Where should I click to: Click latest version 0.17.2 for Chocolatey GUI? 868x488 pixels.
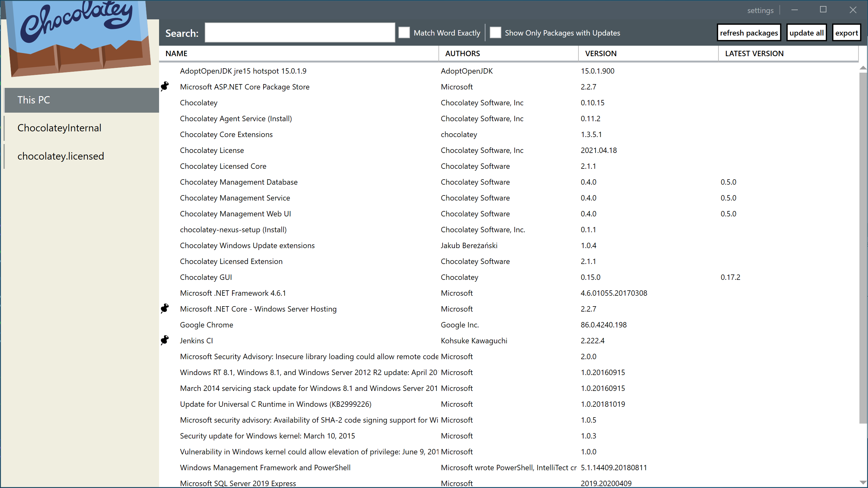click(730, 277)
